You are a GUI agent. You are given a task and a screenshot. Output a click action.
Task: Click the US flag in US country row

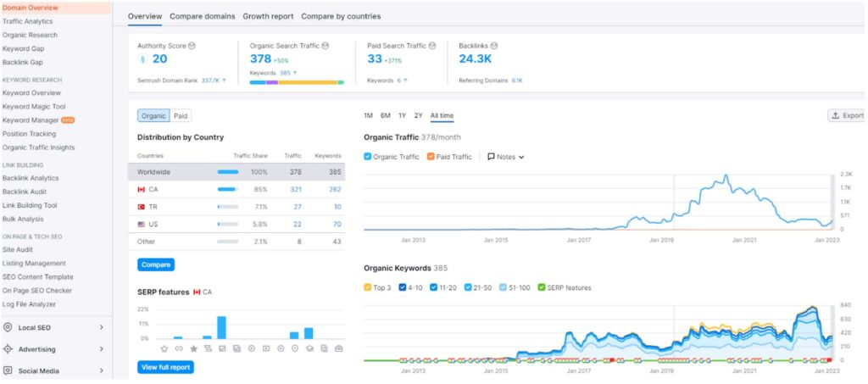(142, 224)
